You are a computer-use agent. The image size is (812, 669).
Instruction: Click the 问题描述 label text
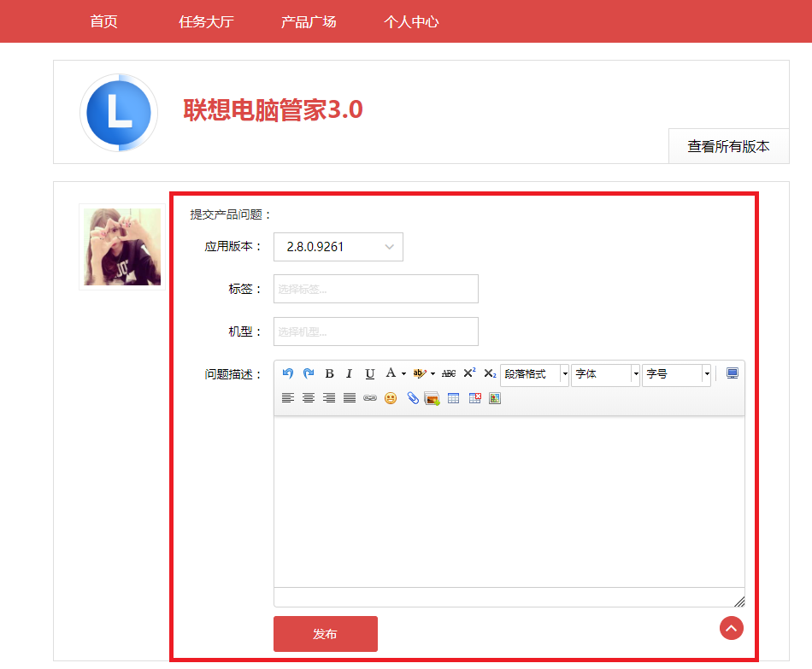(x=232, y=374)
